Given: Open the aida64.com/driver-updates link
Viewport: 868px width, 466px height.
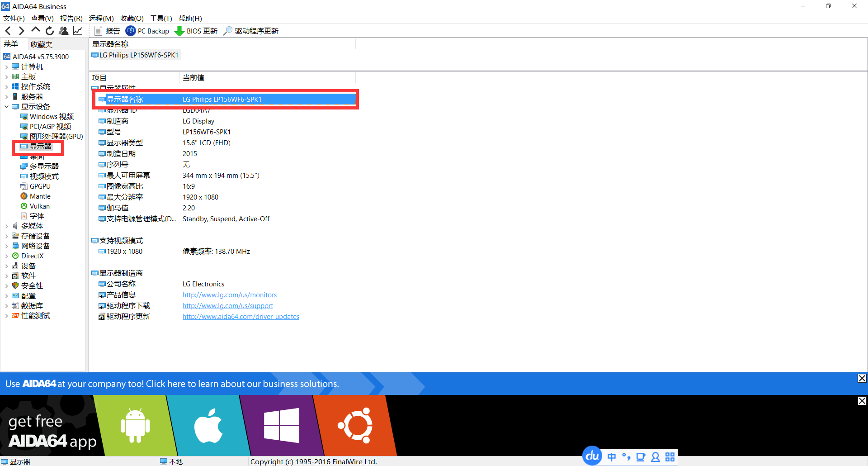Looking at the screenshot, I should pos(241,317).
